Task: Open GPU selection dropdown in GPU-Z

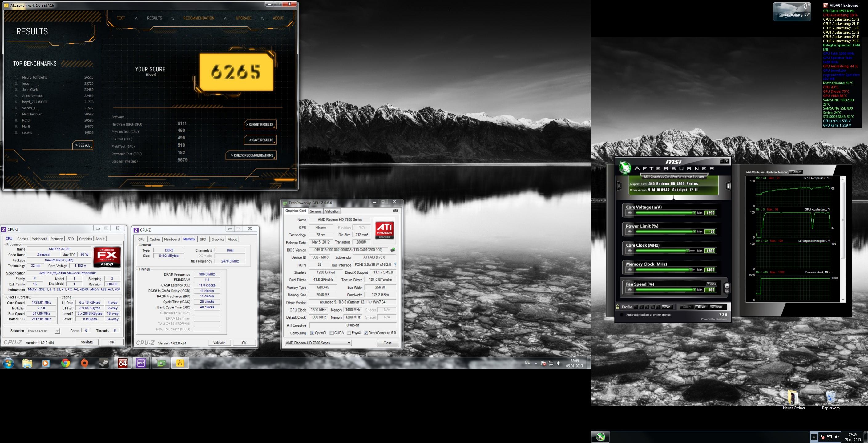Action: [x=349, y=343]
